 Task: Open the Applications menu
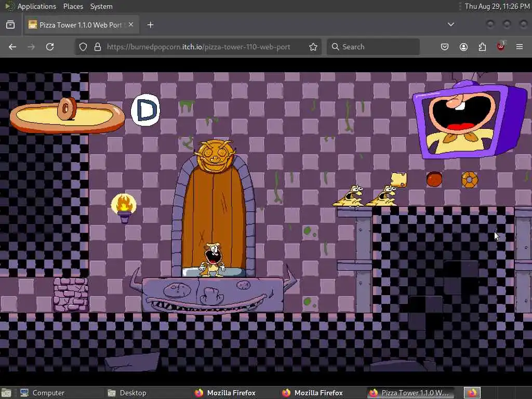tap(37, 6)
